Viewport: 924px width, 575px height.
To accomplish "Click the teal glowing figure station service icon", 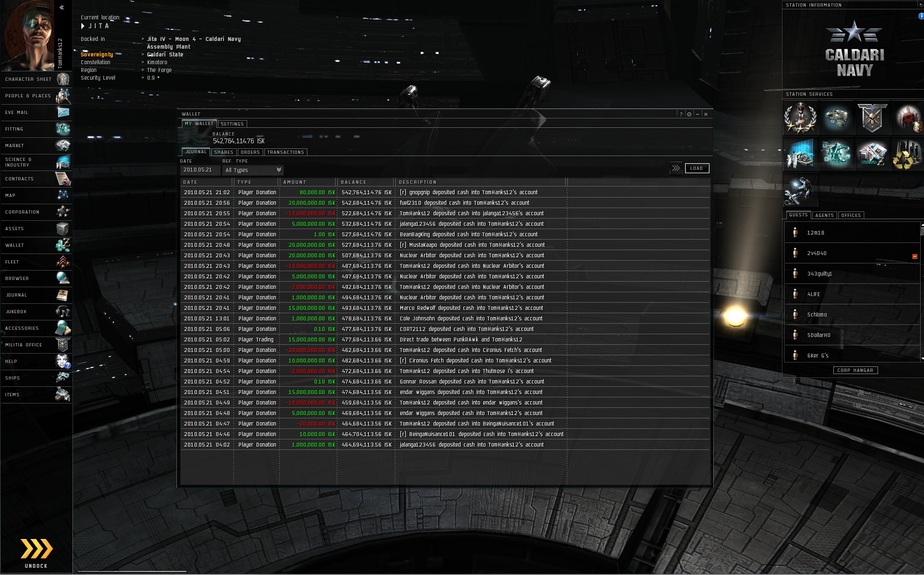I will click(836, 154).
